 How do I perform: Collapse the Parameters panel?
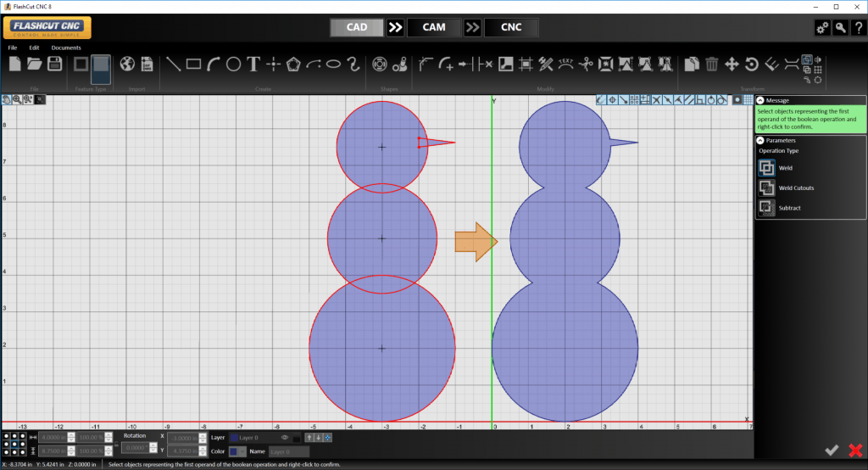point(760,140)
